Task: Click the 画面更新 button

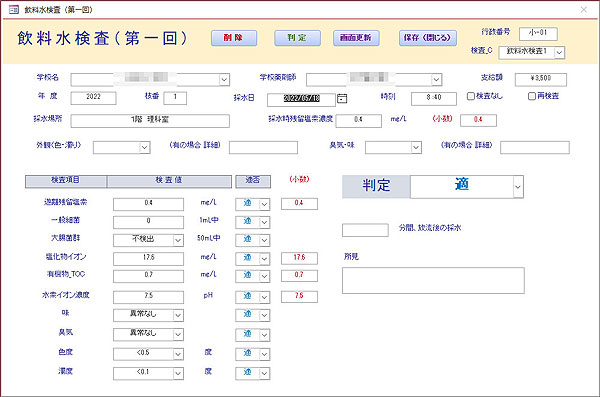Action: [356, 38]
